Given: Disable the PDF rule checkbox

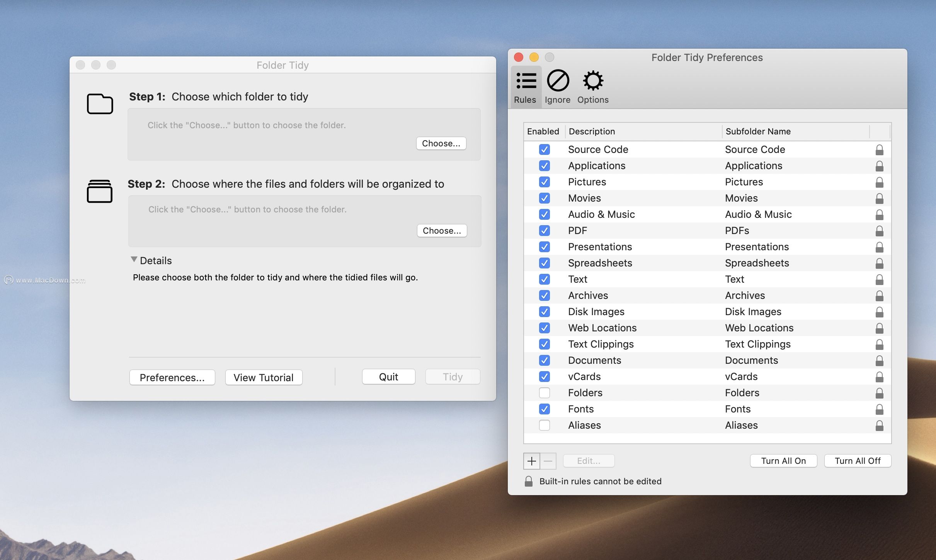Looking at the screenshot, I should 544,231.
